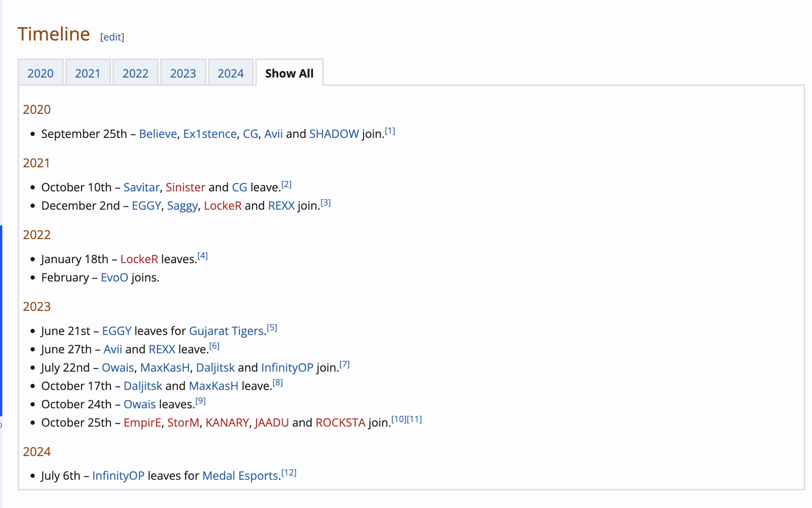Viewport: 812px width, 508px height.
Task: Open the Savitar player link
Action: [x=142, y=187]
